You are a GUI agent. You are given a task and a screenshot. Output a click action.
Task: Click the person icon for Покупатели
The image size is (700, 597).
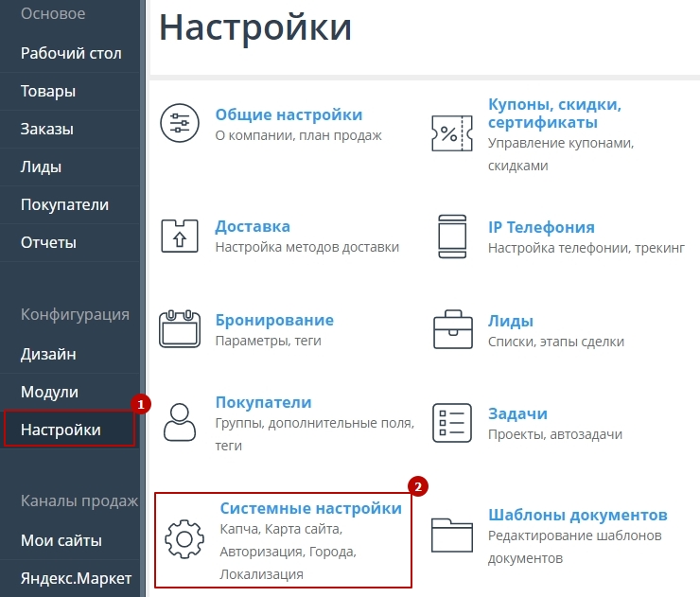[x=179, y=421]
